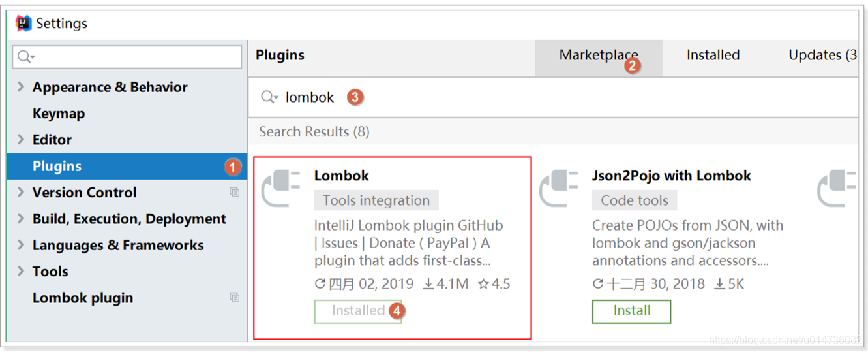Click the IntelliJ logo in title bar
The width and height of the screenshot is (868, 352).
point(24,24)
